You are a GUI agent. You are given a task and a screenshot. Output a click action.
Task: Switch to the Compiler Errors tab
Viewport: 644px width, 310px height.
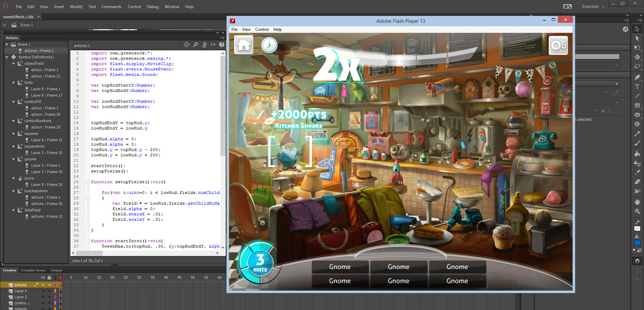33,270
